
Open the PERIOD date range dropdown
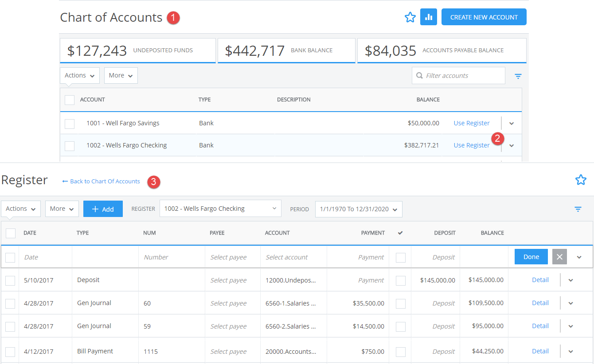click(359, 209)
